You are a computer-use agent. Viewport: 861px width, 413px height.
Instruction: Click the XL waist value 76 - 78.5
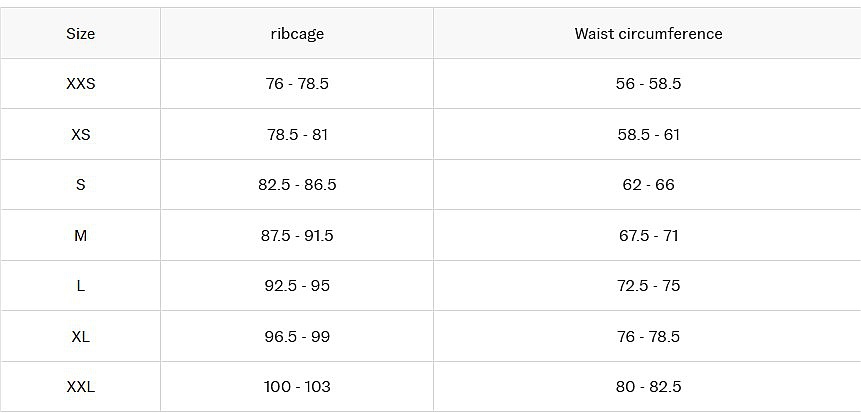pyautogui.click(x=648, y=337)
